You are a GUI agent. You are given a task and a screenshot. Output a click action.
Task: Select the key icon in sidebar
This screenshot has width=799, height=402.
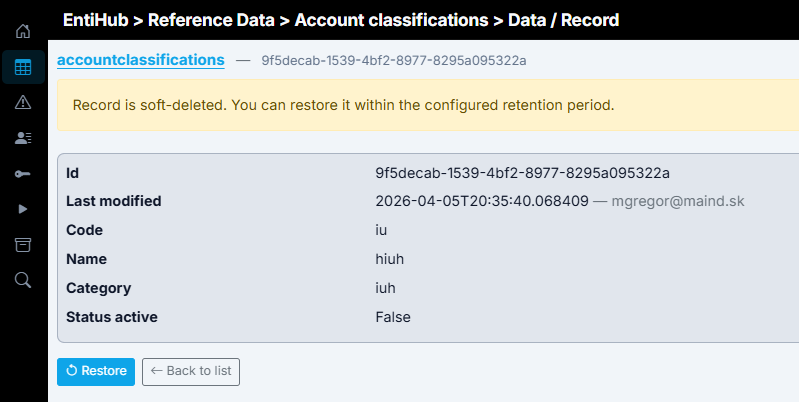[23, 174]
